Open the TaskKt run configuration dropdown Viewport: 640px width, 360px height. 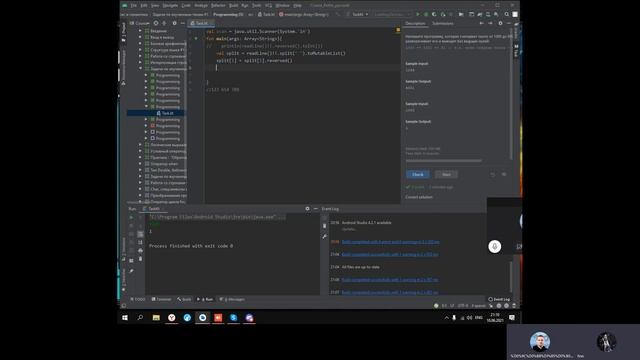(x=358, y=14)
